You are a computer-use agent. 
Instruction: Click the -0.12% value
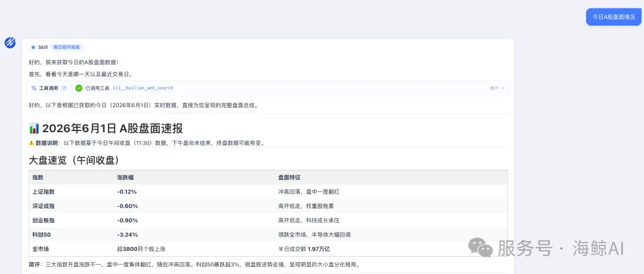(x=127, y=192)
